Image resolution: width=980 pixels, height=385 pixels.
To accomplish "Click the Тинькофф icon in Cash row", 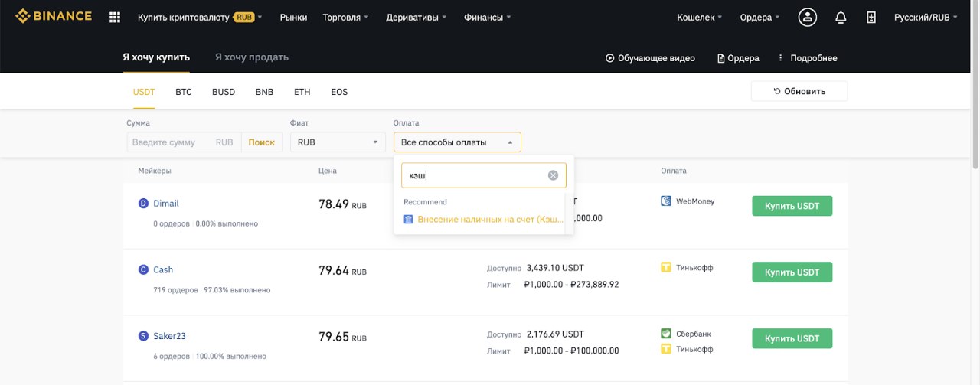I will (x=666, y=267).
